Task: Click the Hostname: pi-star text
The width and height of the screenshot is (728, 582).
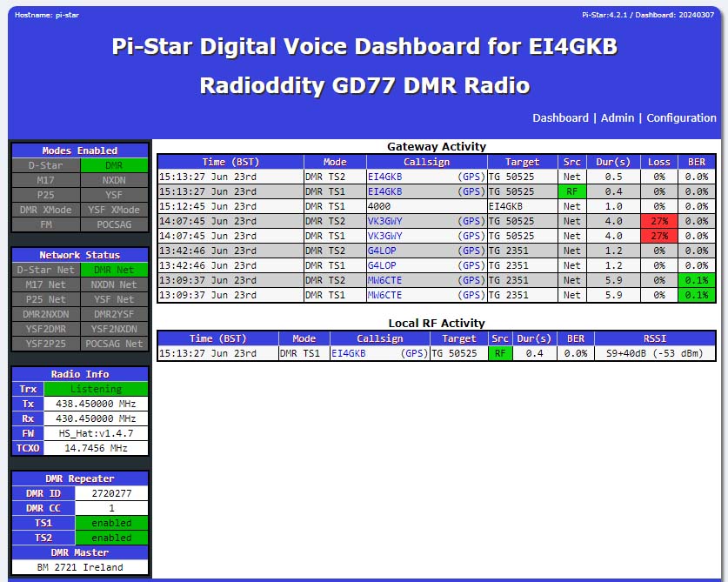Action: pyautogui.click(x=47, y=15)
